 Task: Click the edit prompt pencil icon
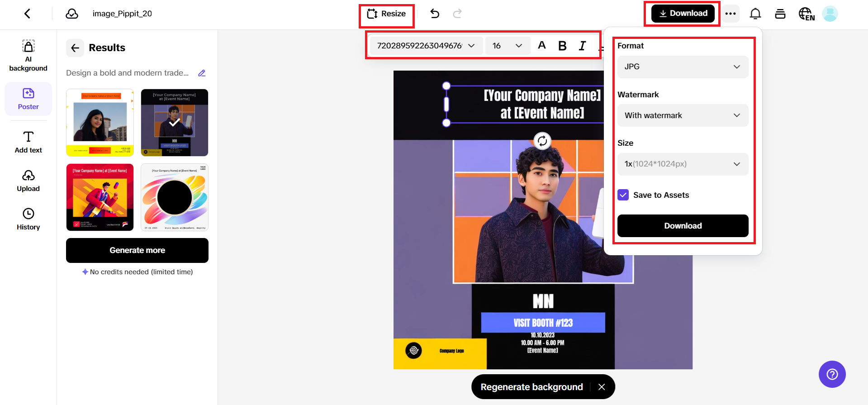coord(202,73)
